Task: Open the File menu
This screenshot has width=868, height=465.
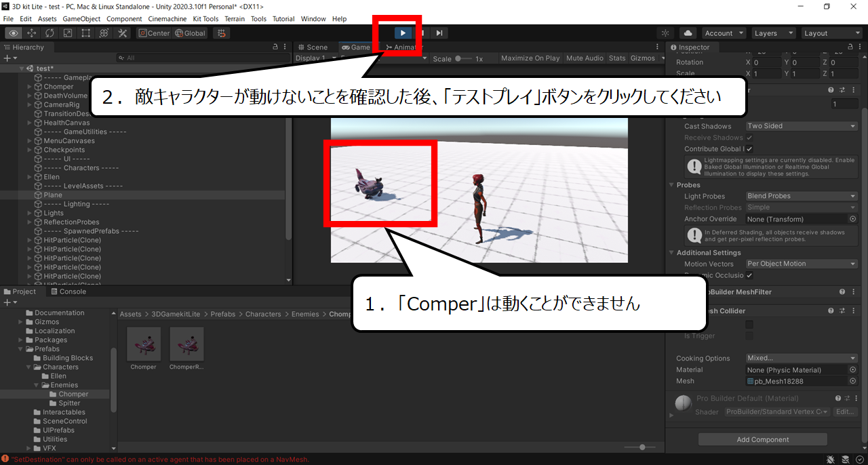Action: click(x=8, y=19)
